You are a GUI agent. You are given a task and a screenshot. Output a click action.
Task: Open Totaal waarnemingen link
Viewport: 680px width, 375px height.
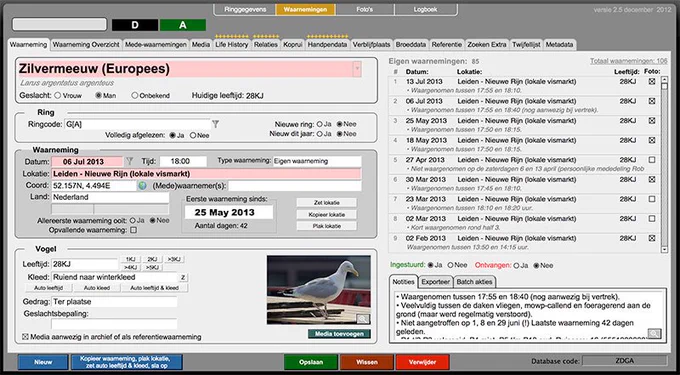pyautogui.click(x=628, y=61)
